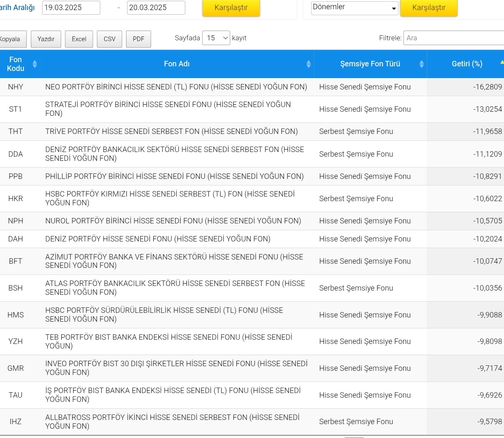Click ALLBATROSS PORTFÖY İKİNCİ HİSSE SENEDİ name
Viewport: 504px width, 438px height.
[x=172, y=422]
